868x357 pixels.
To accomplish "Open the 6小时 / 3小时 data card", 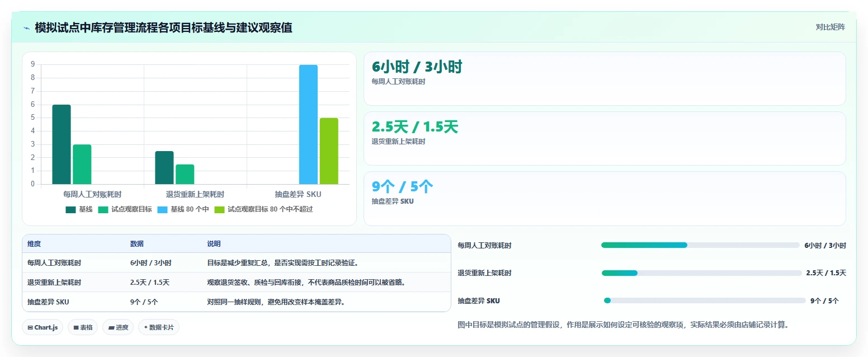I will (x=605, y=78).
